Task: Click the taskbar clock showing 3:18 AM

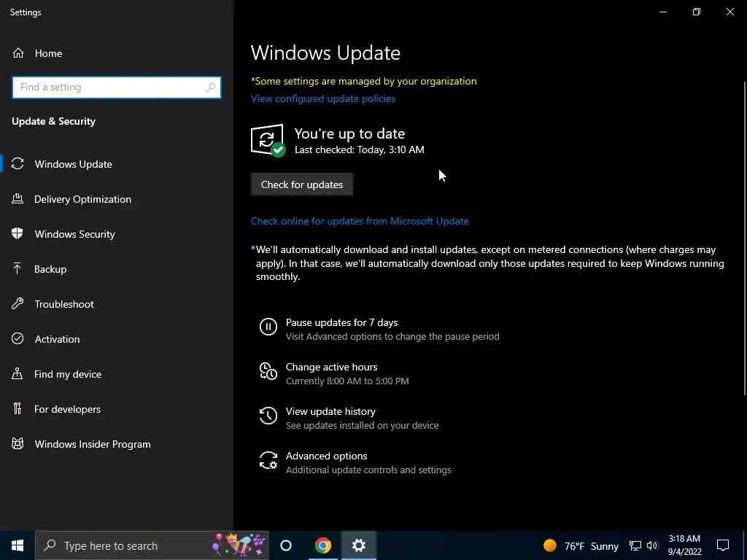Action: [x=684, y=545]
